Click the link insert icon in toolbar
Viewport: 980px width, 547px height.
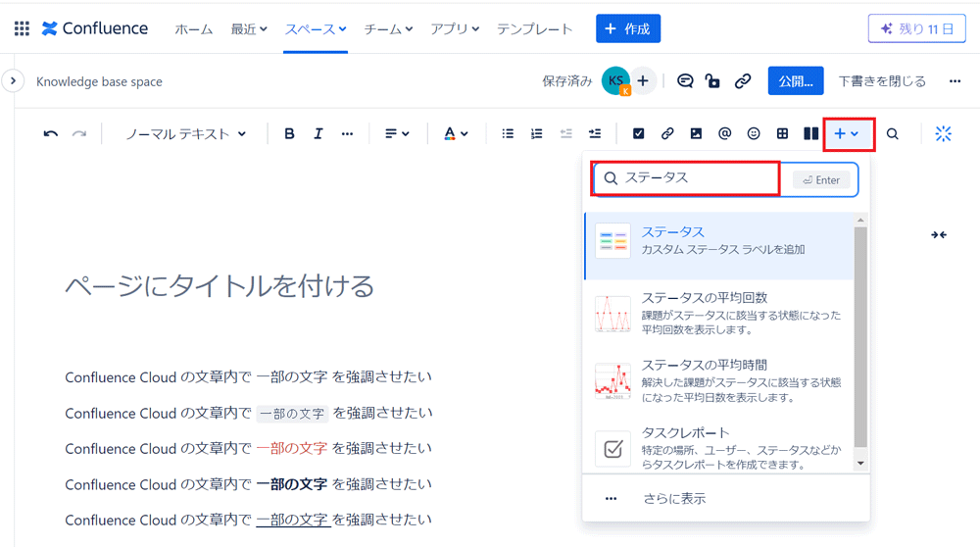point(667,133)
